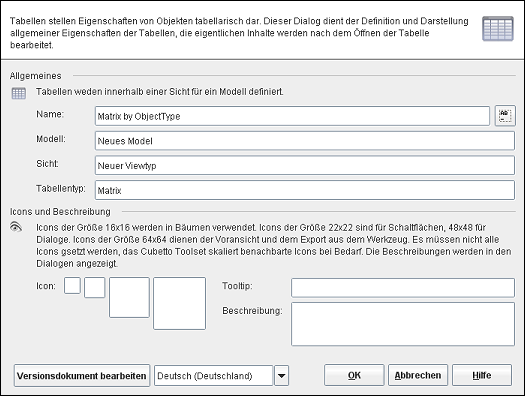Screen dimensions: 525x396
Task: Click the Icons und Beschreibung heading
Action: click(x=60, y=212)
